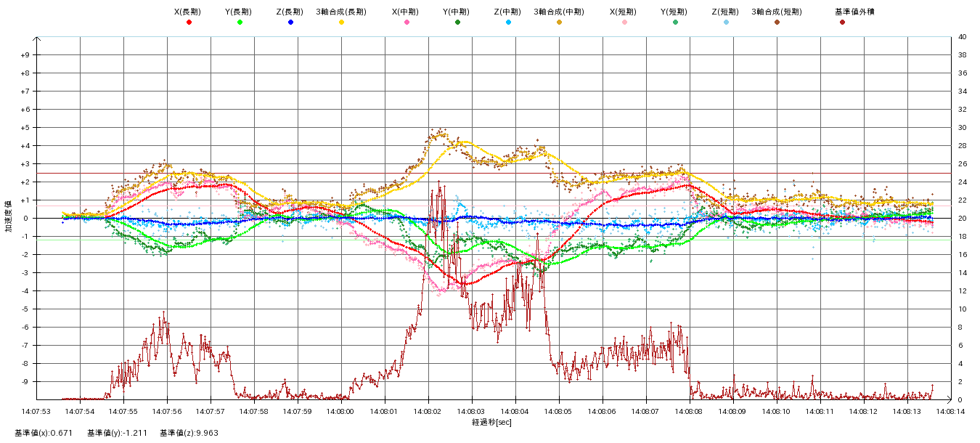Click the dark green Y(中期) legend dot

(x=457, y=23)
